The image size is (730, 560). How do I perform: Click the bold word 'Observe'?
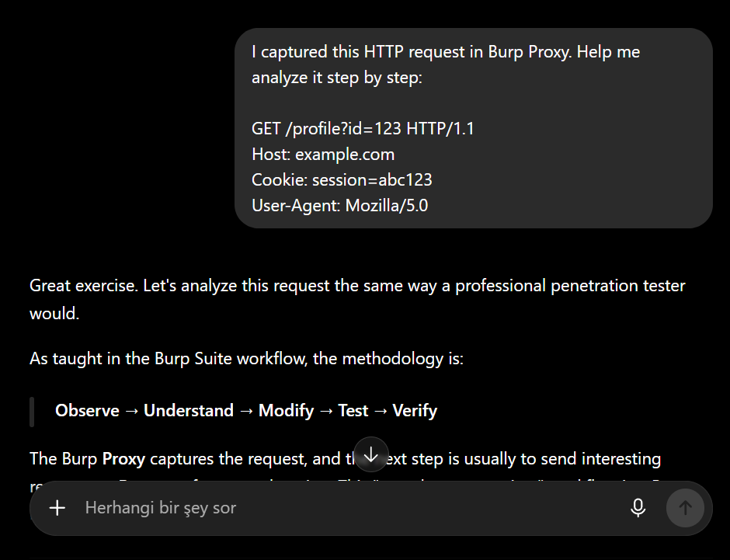coord(87,411)
